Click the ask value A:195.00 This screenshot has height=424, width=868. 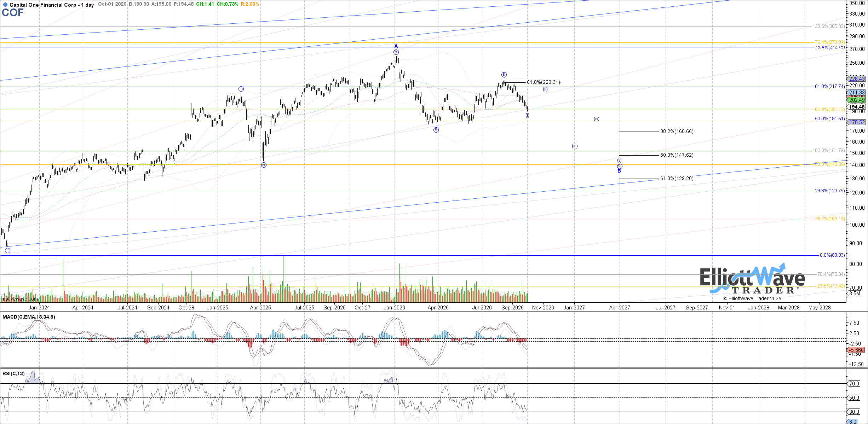tap(161, 4)
